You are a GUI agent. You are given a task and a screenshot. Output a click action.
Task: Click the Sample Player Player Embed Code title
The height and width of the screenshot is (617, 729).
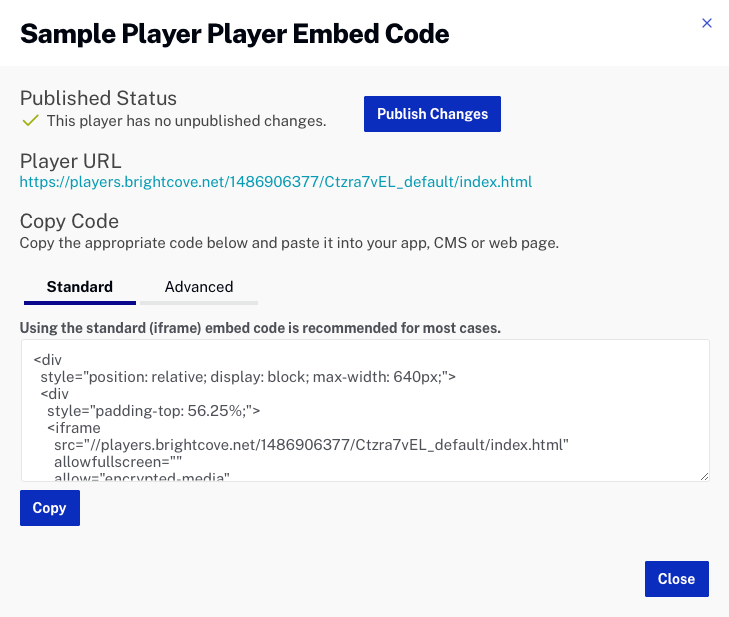coord(235,34)
